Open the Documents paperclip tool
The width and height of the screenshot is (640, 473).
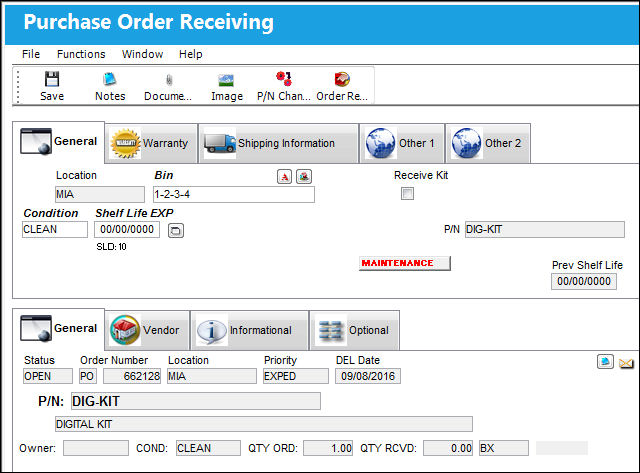pos(168,86)
